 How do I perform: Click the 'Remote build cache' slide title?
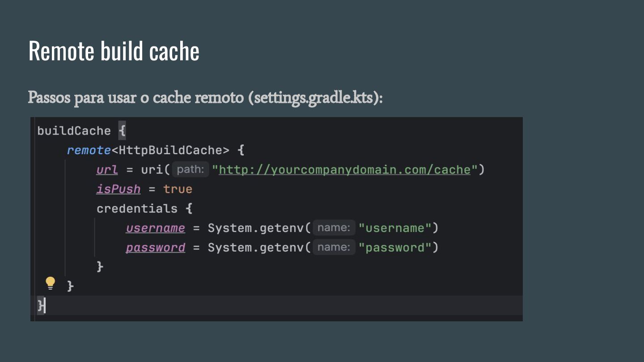tap(114, 51)
